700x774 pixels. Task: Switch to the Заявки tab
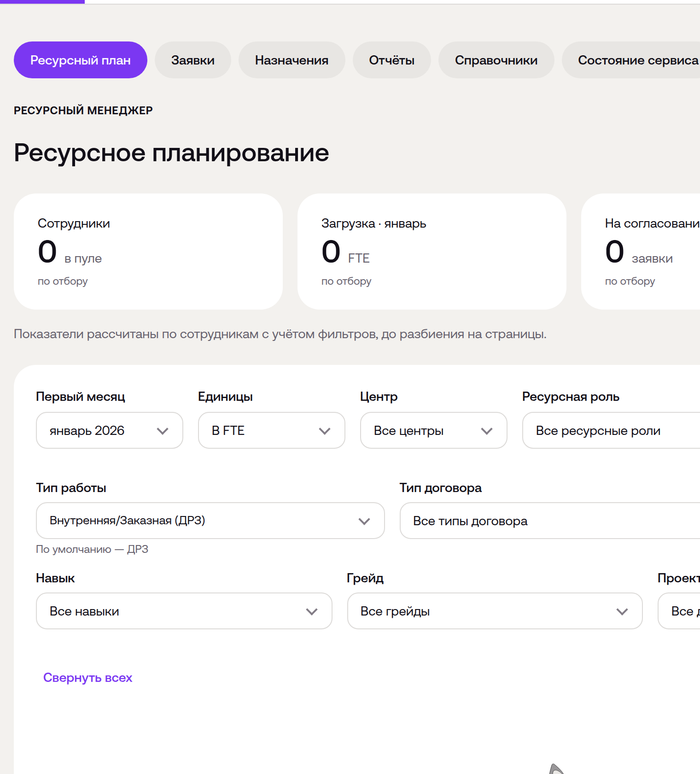[x=193, y=60]
